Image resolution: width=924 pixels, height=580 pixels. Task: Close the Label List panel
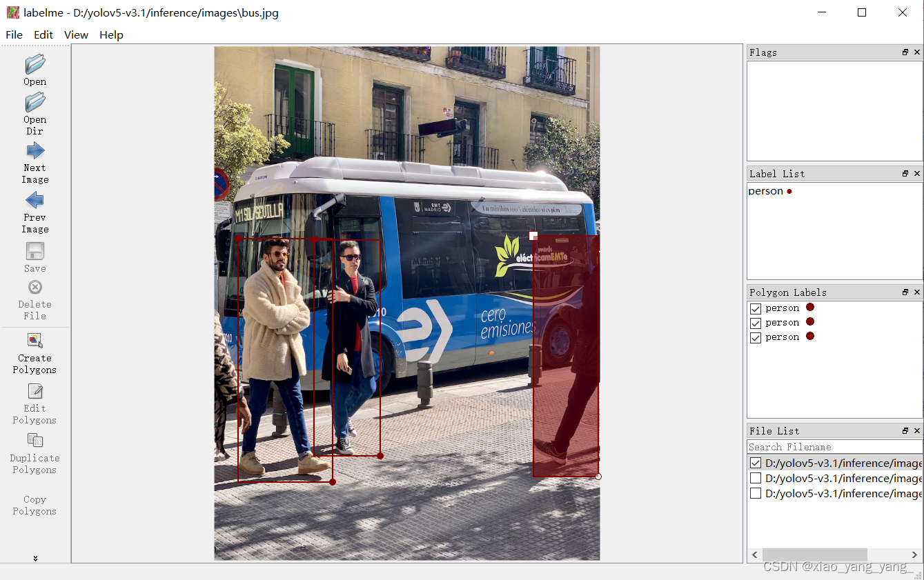pos(917,174)
